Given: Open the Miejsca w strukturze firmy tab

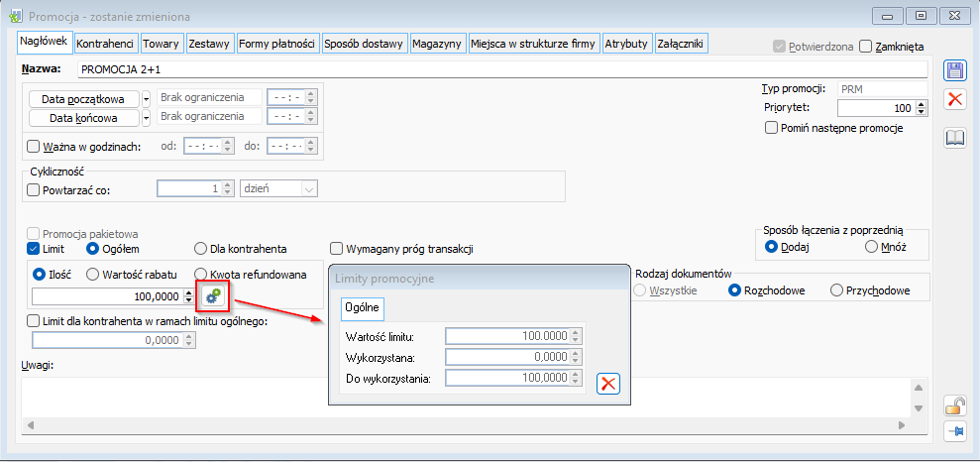Looking at the screenshot, I should pos(533,44).
